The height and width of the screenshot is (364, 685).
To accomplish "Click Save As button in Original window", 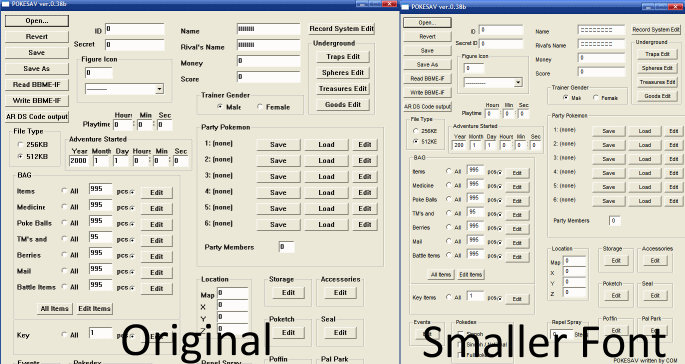I will (x=37, y=69).
